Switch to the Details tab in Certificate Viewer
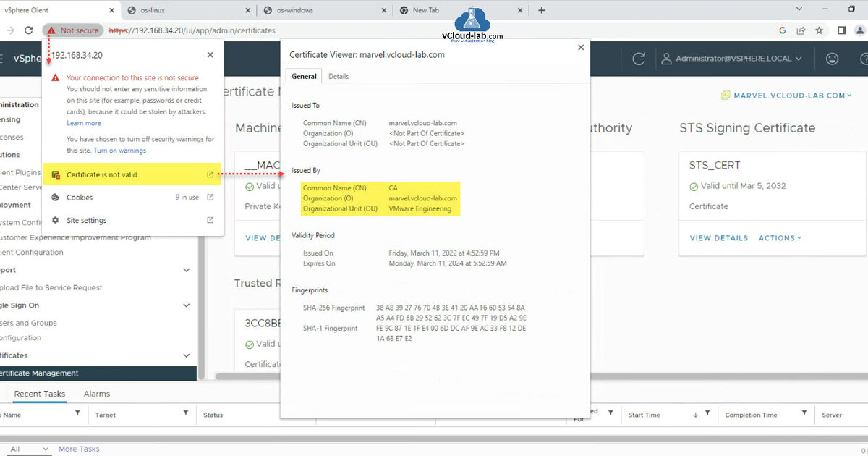868x456 pixels. pos(339,76)
